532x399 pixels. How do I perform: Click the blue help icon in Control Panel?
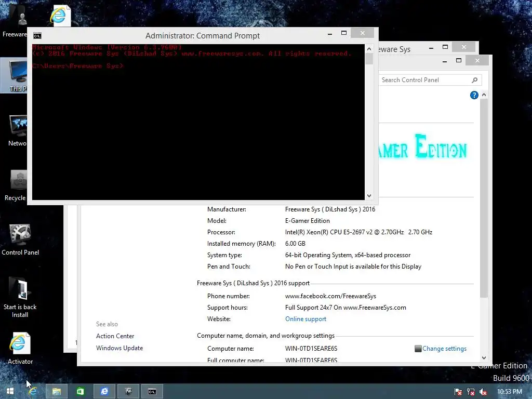(474, 95)
